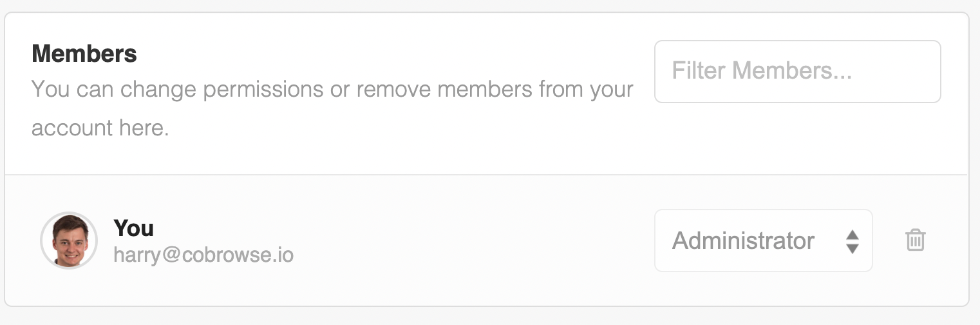Click inside 'Filter Members...' placeholder box

tap(798, 72)
